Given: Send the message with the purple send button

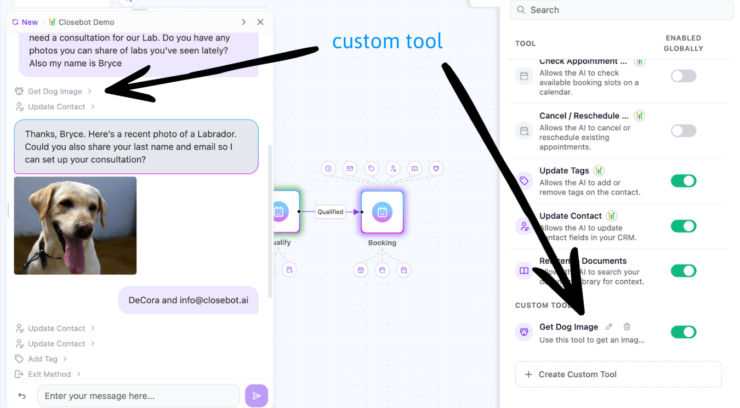Looking at the screenshot, I should click(256, 396).
